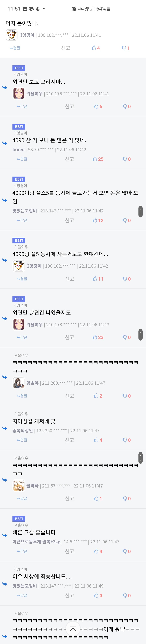The width and height of the screenshot is (146, 644).
Task: Open 겨울여우 avatar on 11:41 reply
Action: click(x=19, y=94)
